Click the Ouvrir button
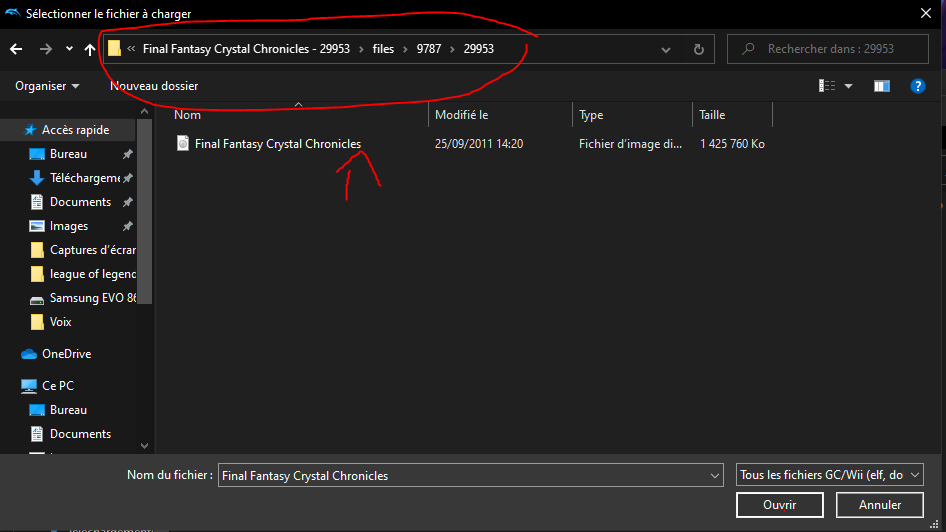The width and height of the screenshot is (946, 532). click(779, 505)
